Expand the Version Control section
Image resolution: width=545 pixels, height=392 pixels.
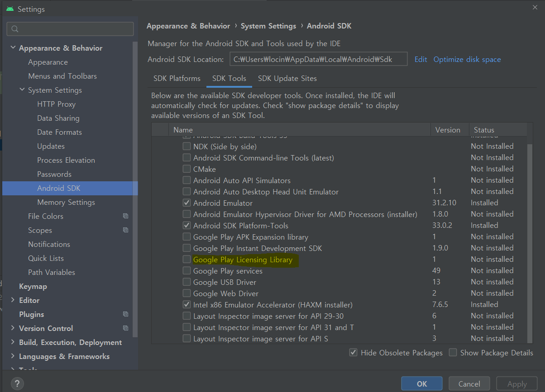(x=13, y=328)
